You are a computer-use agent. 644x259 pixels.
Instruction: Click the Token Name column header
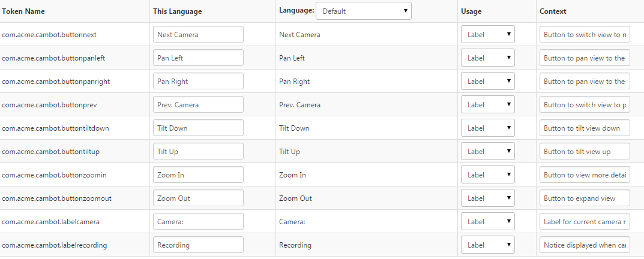tap(23, 11)
